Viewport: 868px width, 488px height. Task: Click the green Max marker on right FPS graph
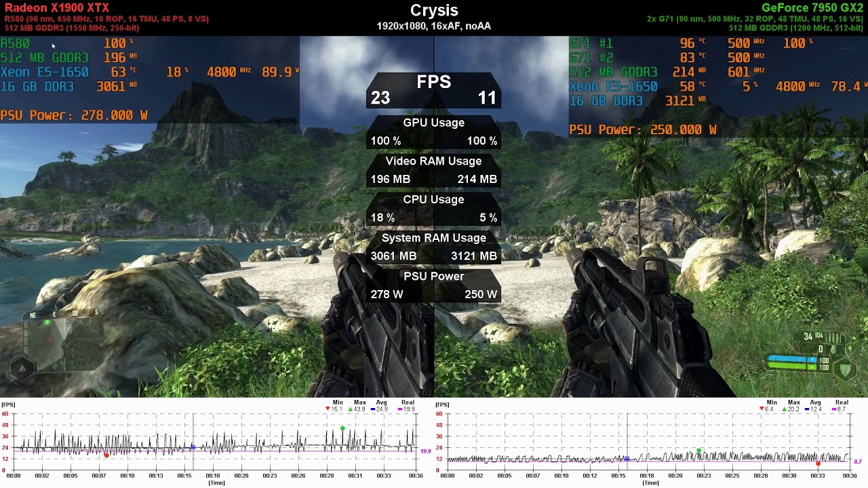coord(699,451)
